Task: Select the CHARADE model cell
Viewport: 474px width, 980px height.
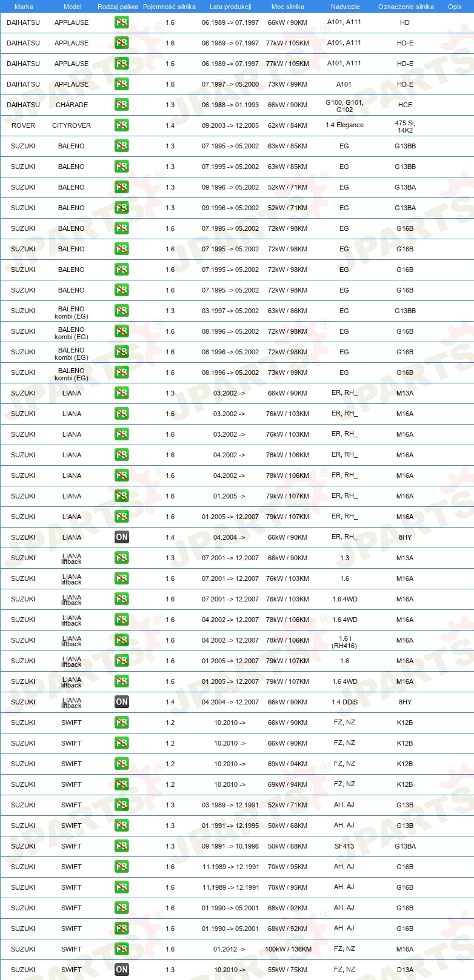Action: point(72,105)
